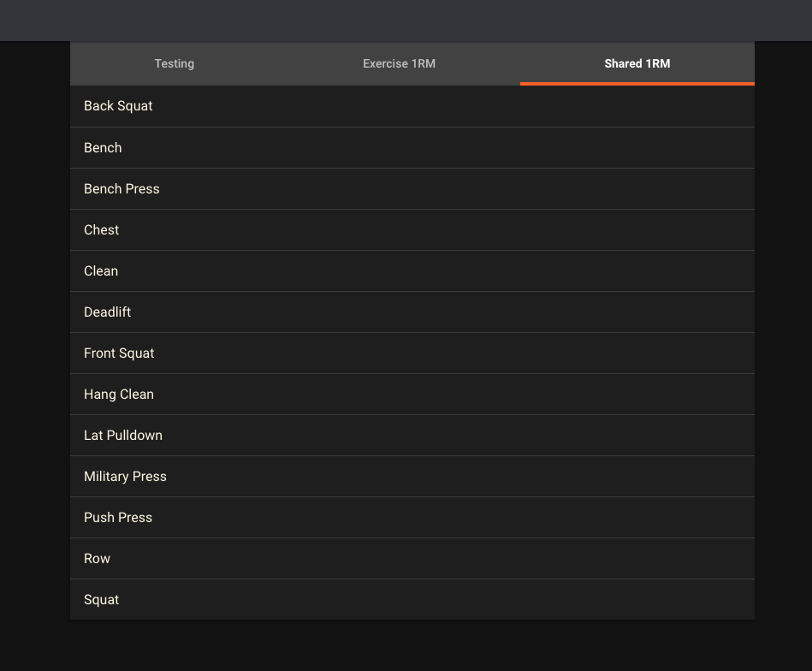Select the Hang Clean row
The height and width of the screenshot is (671, 812).
point(412,395)
